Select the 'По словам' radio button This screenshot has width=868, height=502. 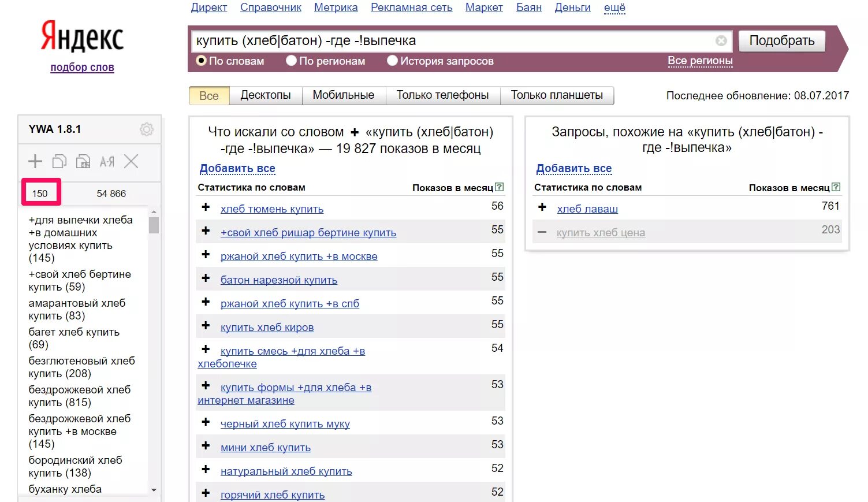[201, 61]
